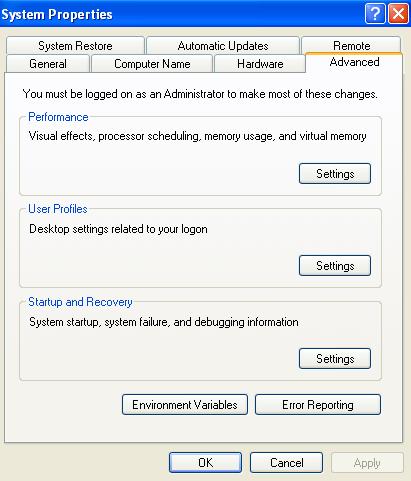Select the Remote tab
The height and width of the screenshot is (481, 411).
(351, 45)
